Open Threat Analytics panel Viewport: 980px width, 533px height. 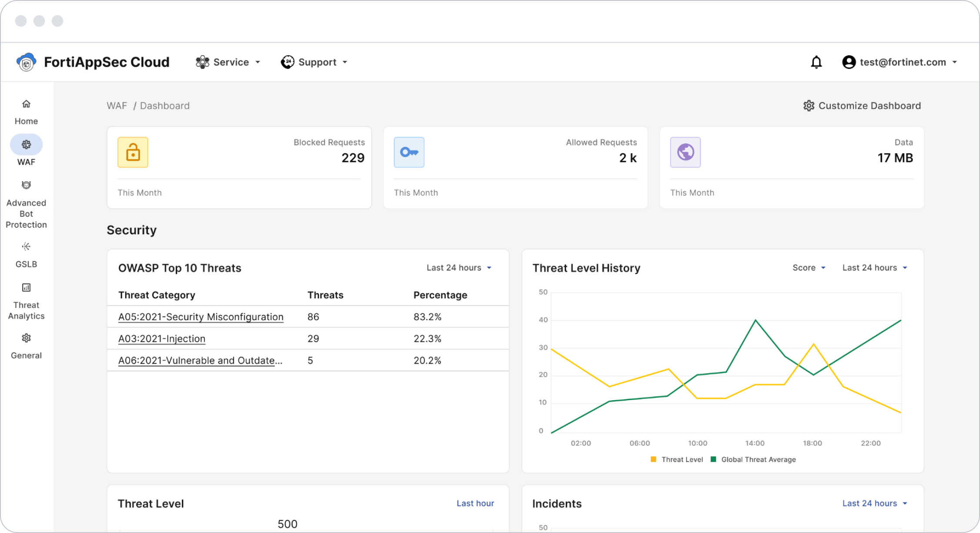tap(26, 300)
